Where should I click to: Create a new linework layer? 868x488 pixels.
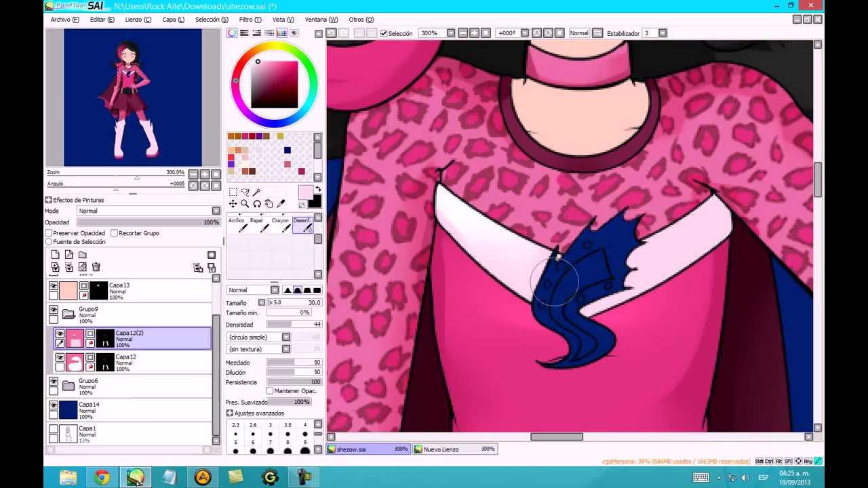69,255
